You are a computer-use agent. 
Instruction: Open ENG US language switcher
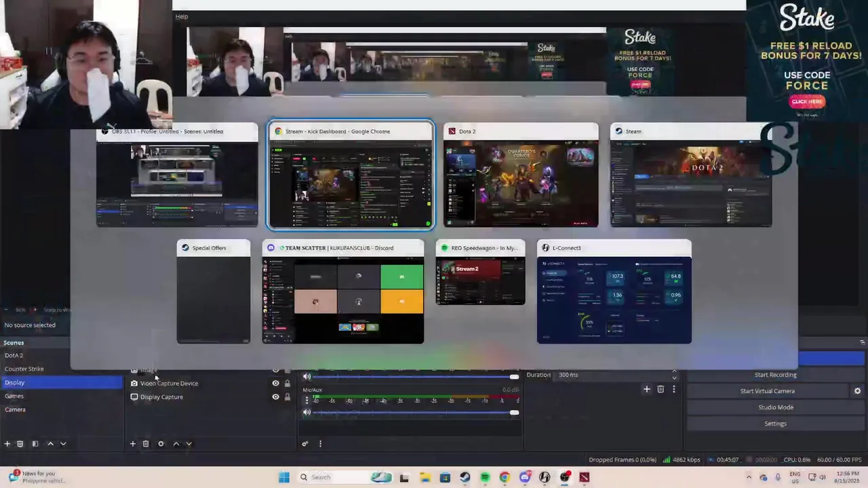pyautogui.click(x=795, y=477)
